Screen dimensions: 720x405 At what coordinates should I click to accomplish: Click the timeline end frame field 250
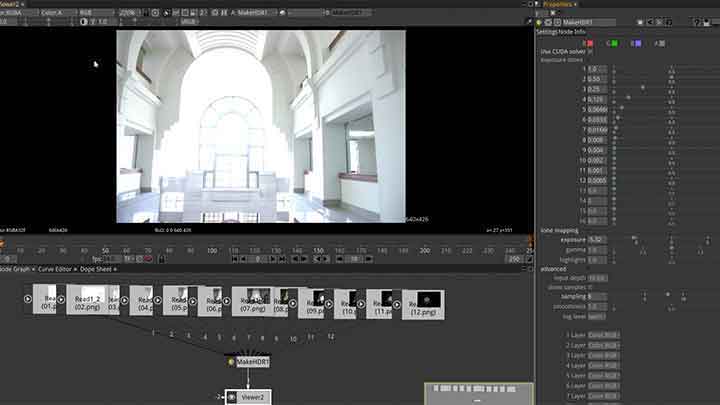(x=514, y=259)
